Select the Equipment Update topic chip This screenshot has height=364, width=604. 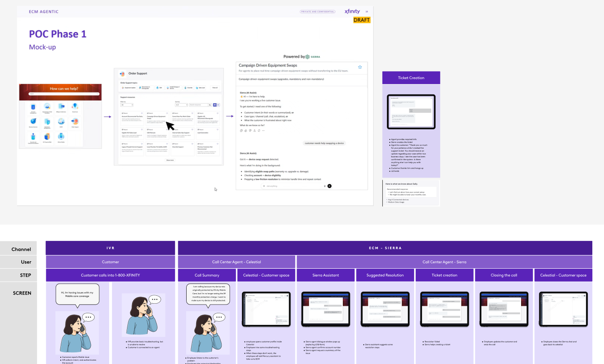(x=128, y=88)
